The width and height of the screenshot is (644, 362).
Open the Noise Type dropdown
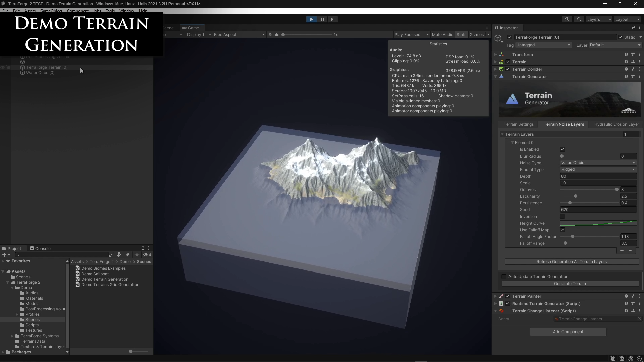598,163
